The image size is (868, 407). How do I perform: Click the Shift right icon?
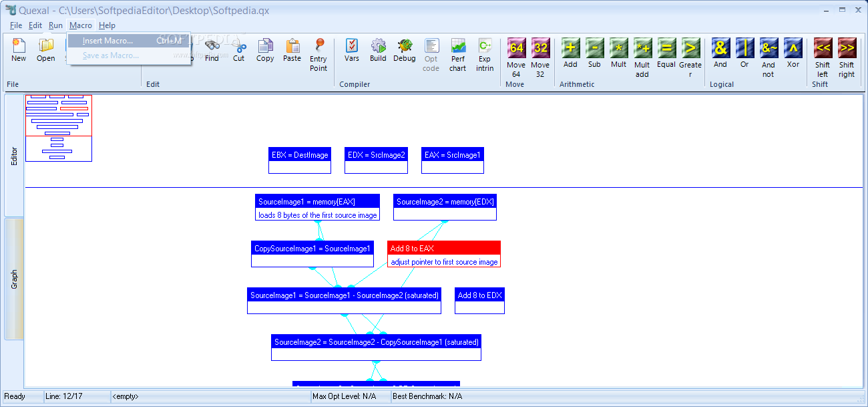point(847,47)
